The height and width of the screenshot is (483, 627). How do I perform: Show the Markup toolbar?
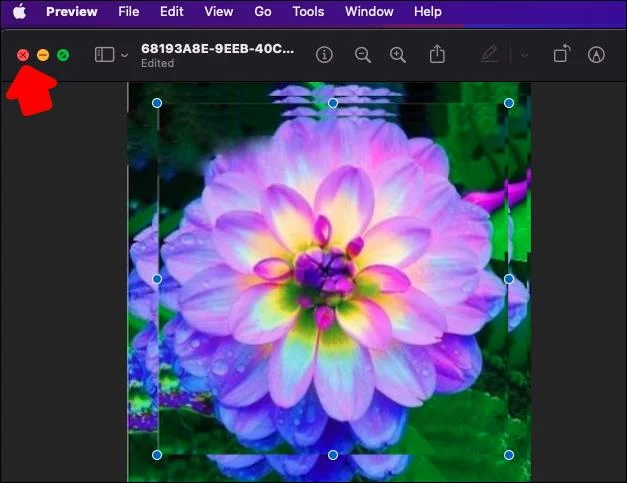pyautogui.click(x=597, y=55)
